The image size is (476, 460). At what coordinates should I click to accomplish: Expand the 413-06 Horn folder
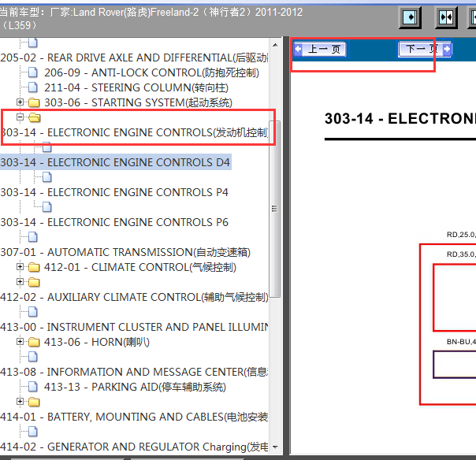pos(20,342)
